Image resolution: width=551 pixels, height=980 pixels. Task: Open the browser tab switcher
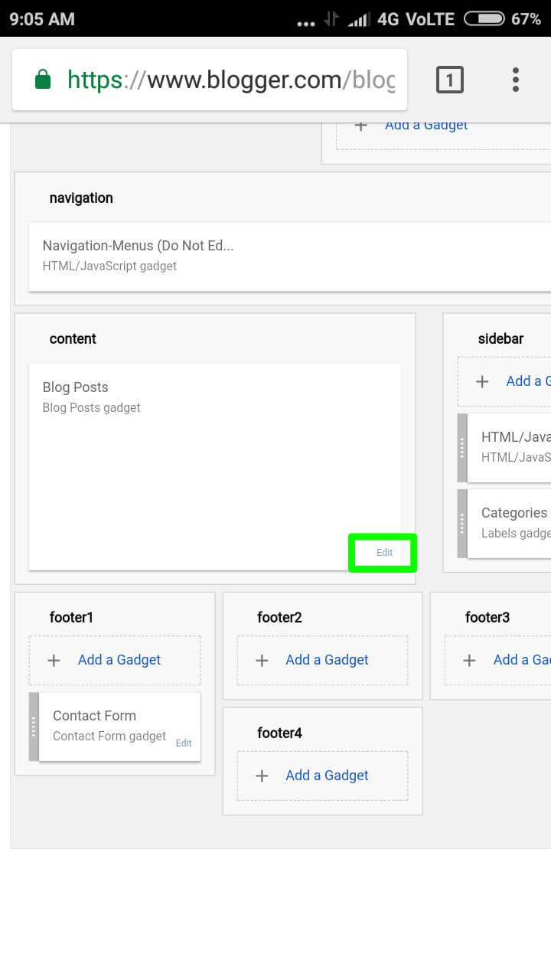coord(450,79)
